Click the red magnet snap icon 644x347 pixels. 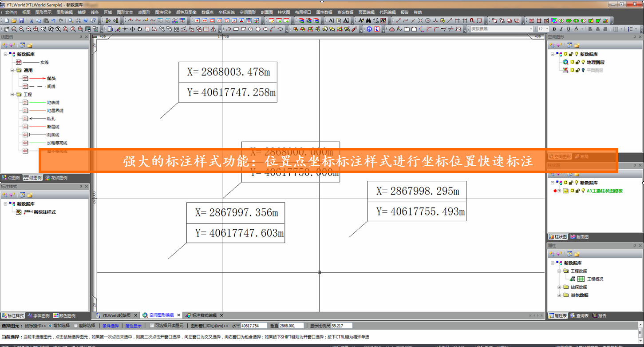(x=472, y=20)
